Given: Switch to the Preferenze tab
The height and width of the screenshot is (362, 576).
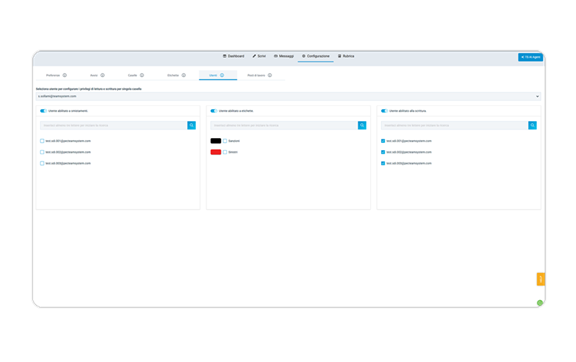Looking at the screenshot, I should 53,75.
